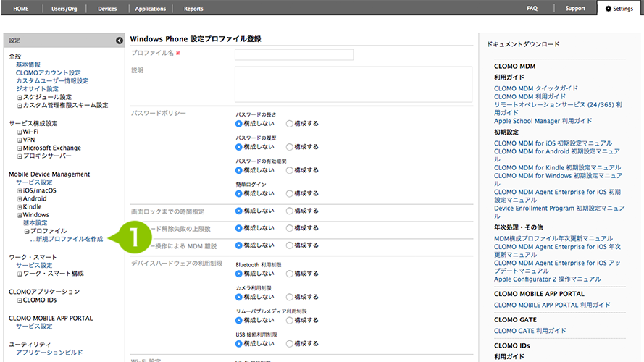The width and height of the screenshot is (644, 362).
Task: Open CLOMO MDM for iOS 初期設定マニュアル
Action: [x=553, y=143]
